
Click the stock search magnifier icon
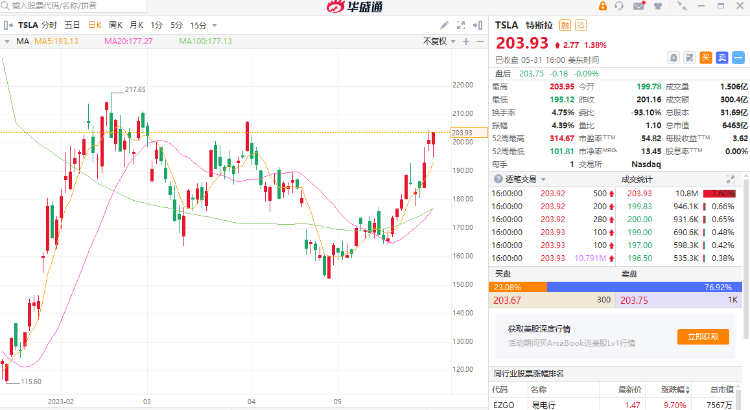tap(5, 5)
